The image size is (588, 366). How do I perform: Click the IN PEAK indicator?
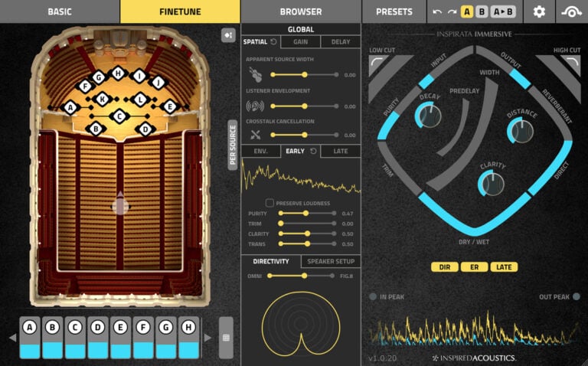tap(373, 296)
